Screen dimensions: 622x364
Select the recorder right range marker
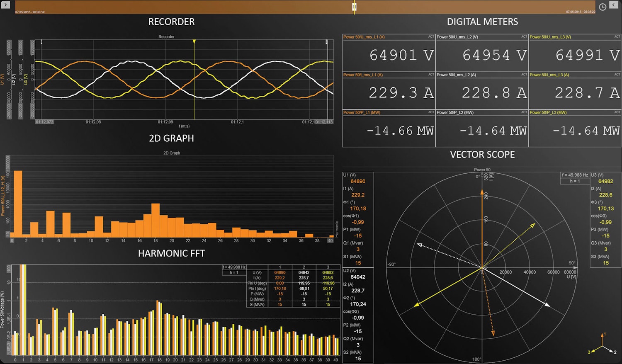point(327,42)
